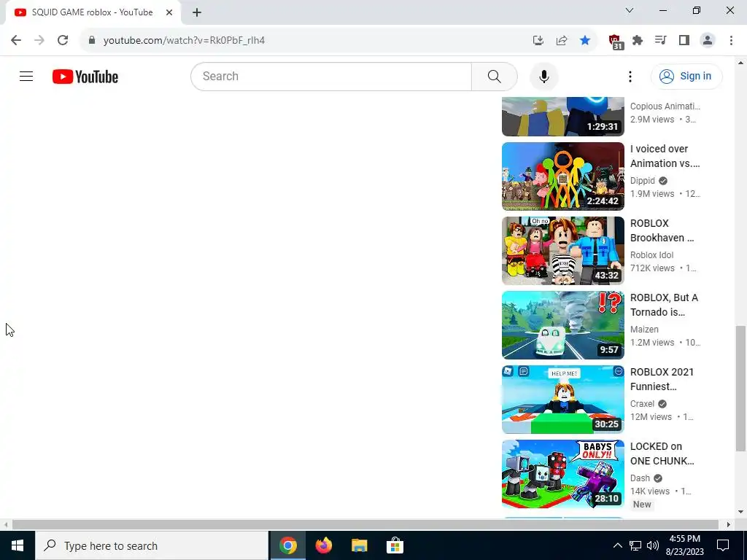Toggle the bookmark star
Viewport: 747px width, 560px height.
[x=585, y=40]
